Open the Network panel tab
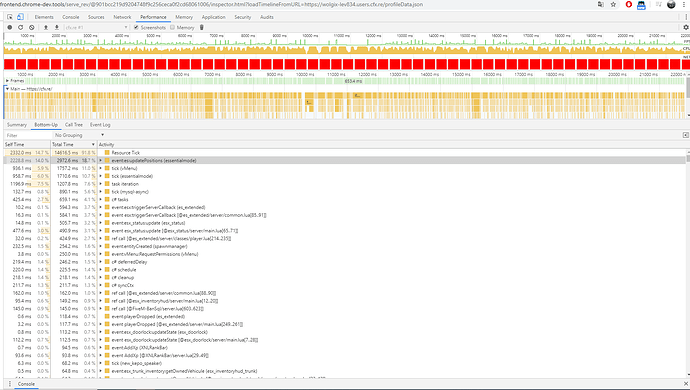 point(122,17)
